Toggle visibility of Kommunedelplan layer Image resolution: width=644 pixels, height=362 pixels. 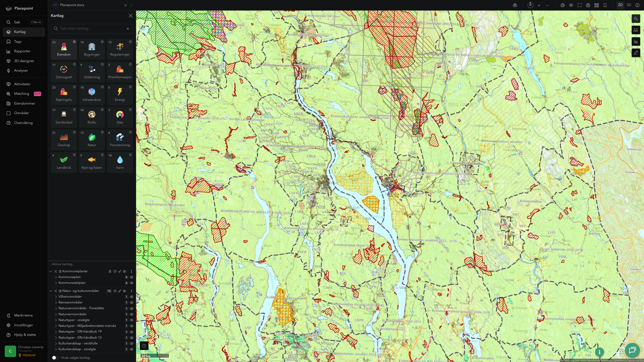132,283
